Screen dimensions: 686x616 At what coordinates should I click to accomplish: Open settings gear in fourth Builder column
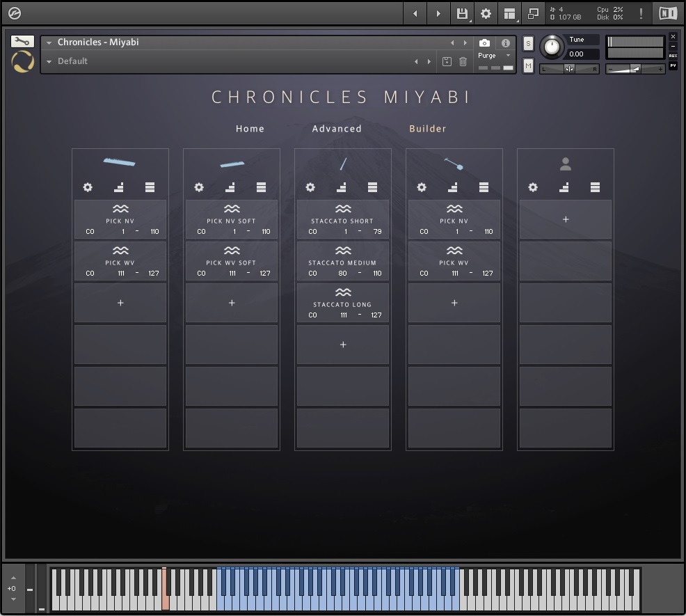[422, 187]
